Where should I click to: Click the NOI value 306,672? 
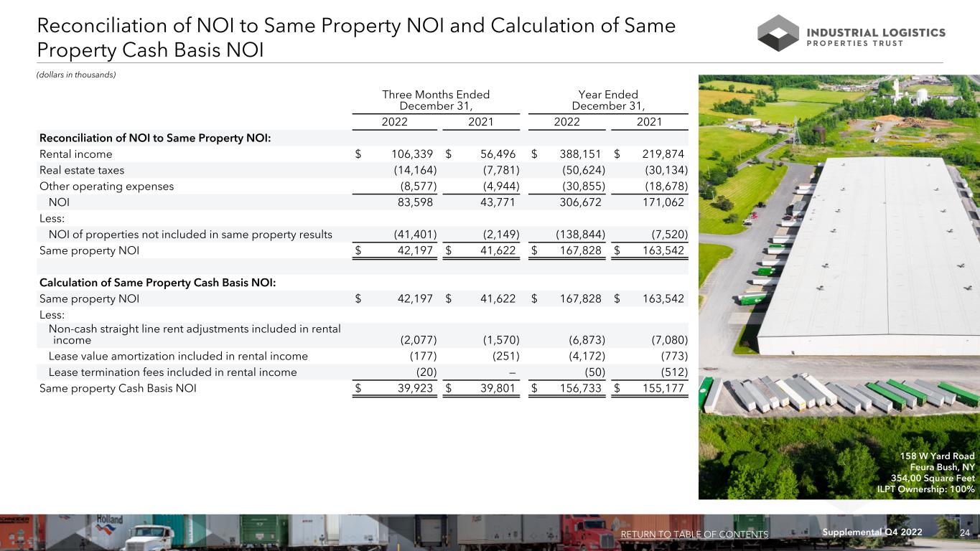(x=580, y=202)
